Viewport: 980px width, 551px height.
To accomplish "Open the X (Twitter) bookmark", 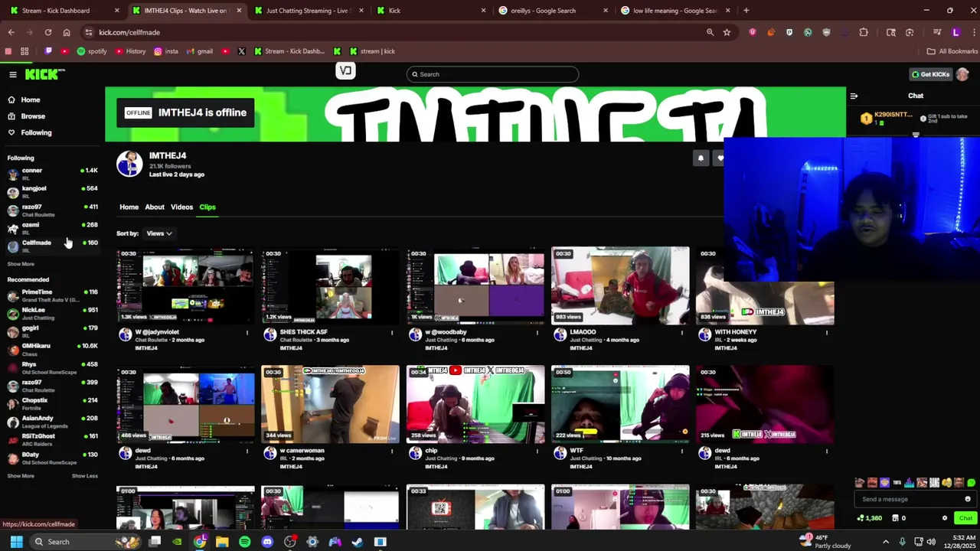I will click(x=241, y=51).
